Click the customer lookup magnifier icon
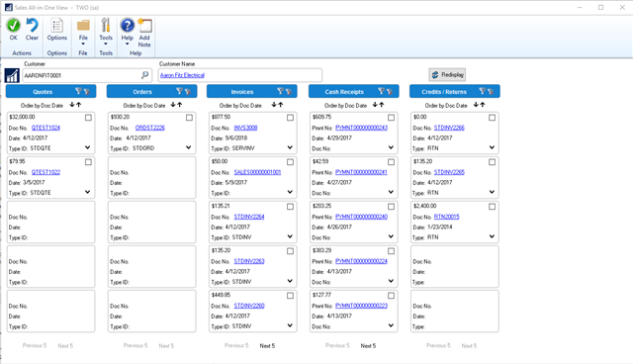Viewport: 633px width, 364px height. (145, 74)
